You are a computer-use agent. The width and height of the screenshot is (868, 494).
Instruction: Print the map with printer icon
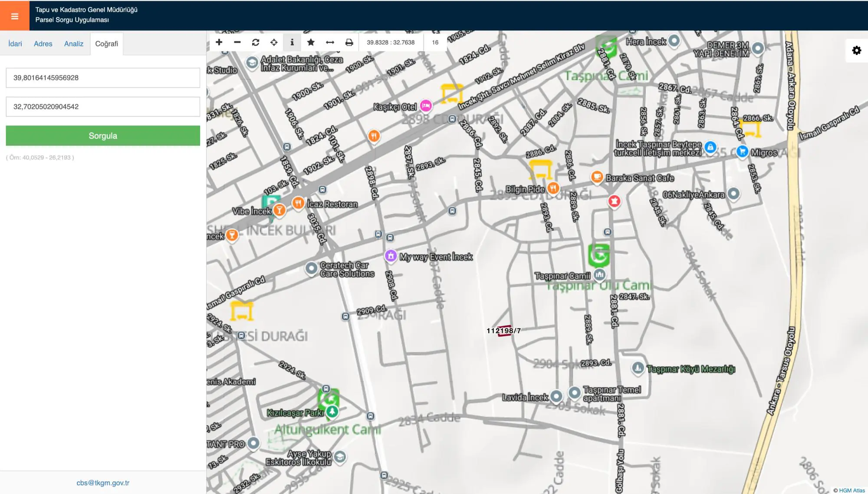pyautogui.click(x=349, y=42)
